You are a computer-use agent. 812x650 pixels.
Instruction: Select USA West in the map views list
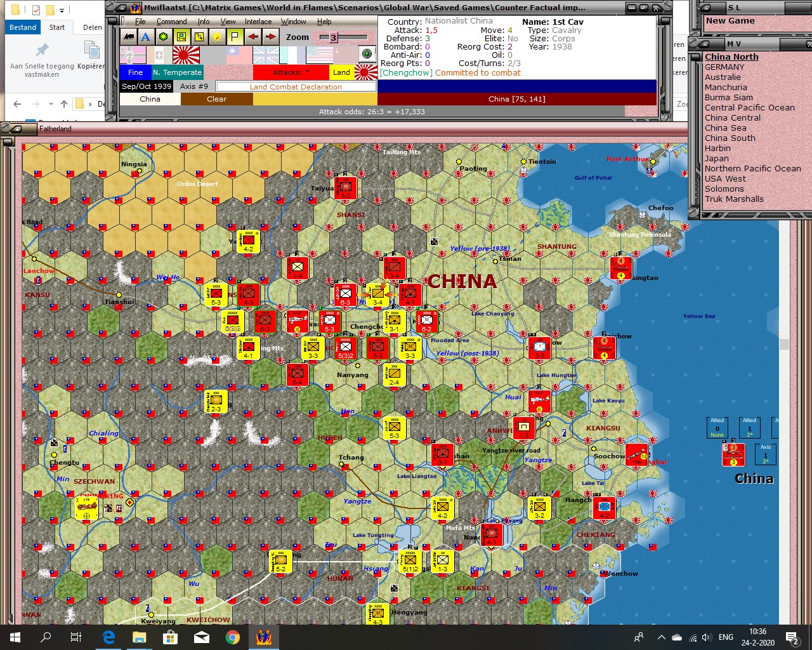(x=726, y=178)
